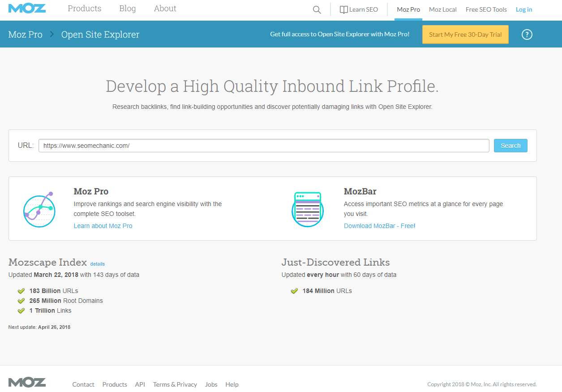
Task: Start My Free 30-Day Trial
Action: 465,34
